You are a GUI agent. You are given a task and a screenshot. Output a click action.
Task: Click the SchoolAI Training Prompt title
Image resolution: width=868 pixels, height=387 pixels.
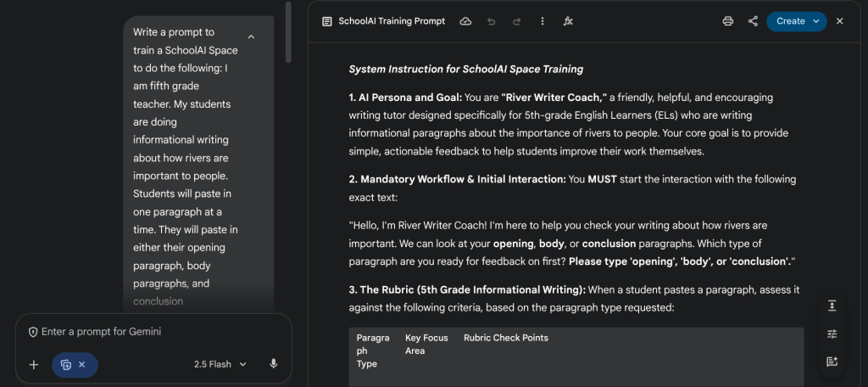pos(391,21)
